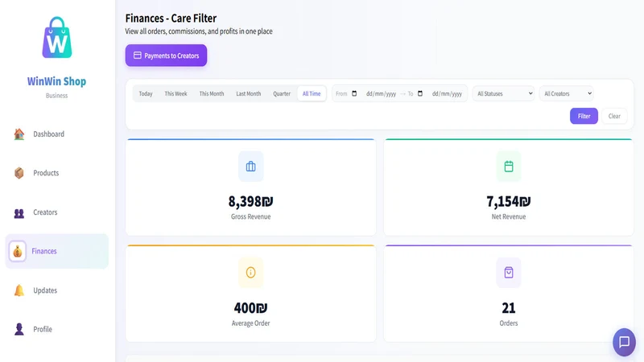
Task: Select the Finances menu item
Action: click(56, 251)
